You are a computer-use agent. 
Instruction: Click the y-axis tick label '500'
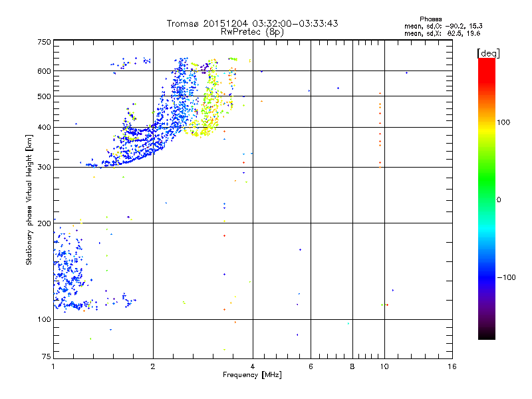click(x=44, y=96)
